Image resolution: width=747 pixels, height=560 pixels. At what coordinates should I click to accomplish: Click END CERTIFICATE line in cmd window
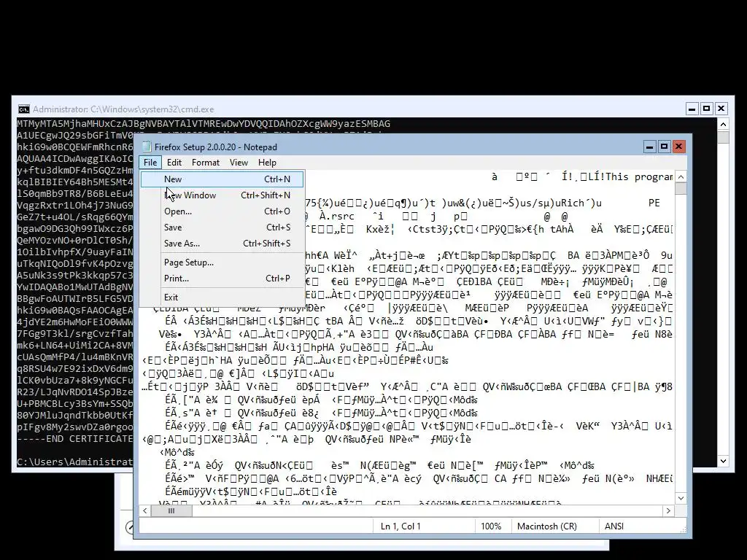pos(75,438)
